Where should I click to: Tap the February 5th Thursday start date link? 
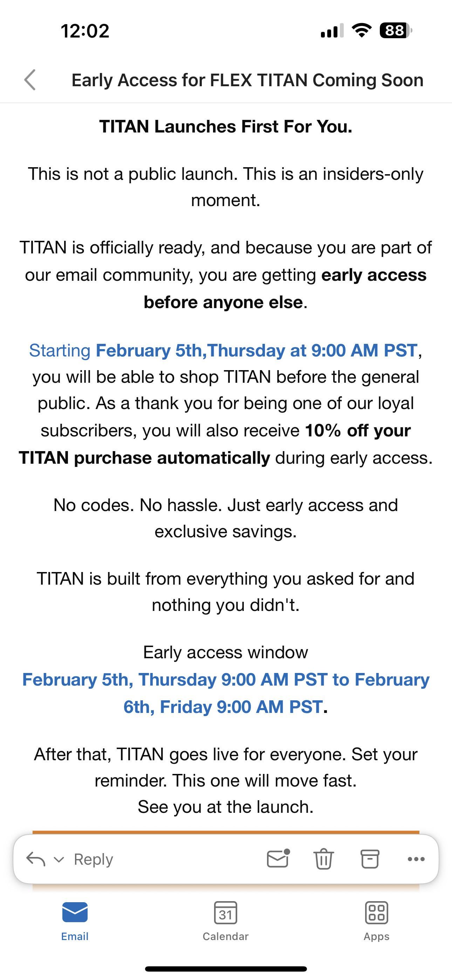click(x=256, y=351)
